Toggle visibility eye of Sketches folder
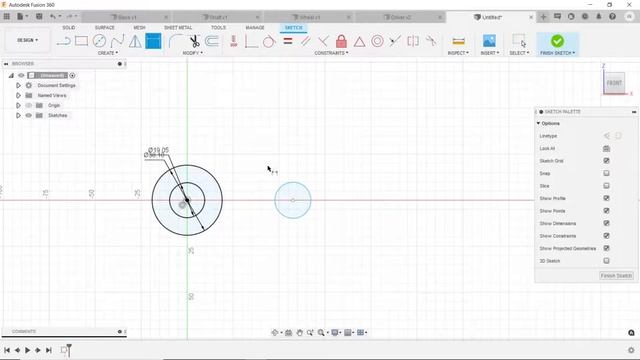640x360 pixels. click(29, 116)
